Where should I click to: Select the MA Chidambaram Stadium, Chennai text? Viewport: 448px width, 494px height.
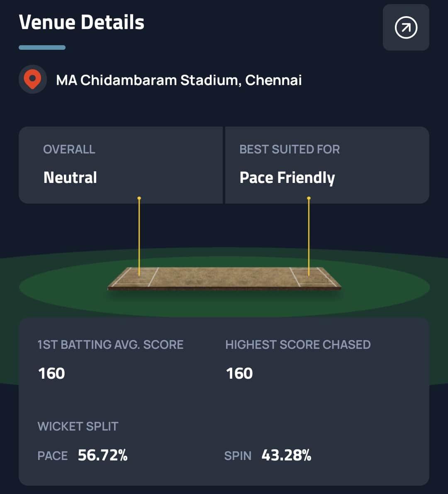(x=179, y=80)
